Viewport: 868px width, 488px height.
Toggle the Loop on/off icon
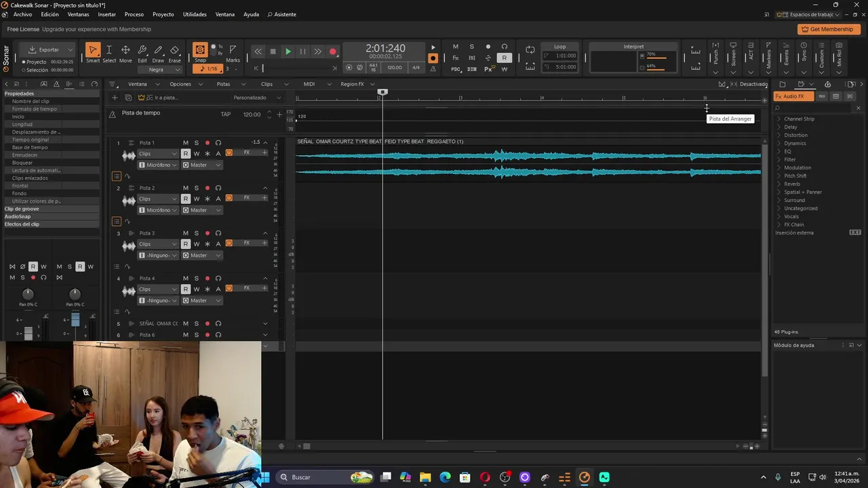tap(530, 50)
